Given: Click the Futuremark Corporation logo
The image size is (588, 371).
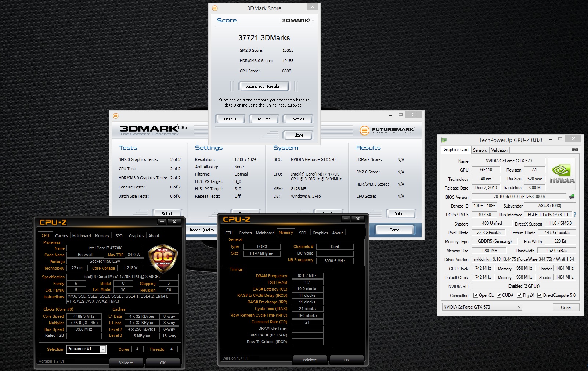Looking at the screenshot, I should (387, 130).
